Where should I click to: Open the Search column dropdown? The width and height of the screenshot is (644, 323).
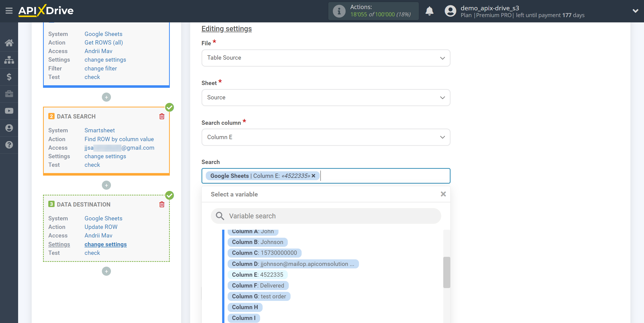326,137
